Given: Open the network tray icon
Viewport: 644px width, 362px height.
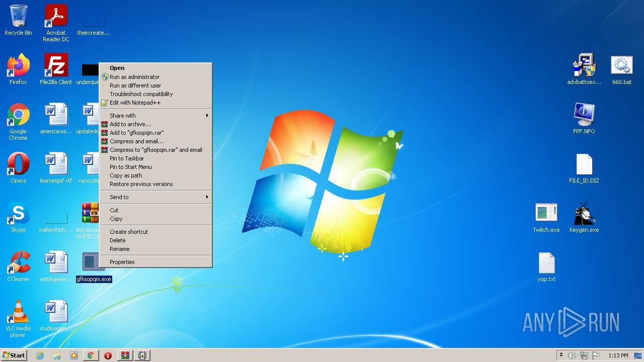Looking at the screenshot, I should coord(584,355).
